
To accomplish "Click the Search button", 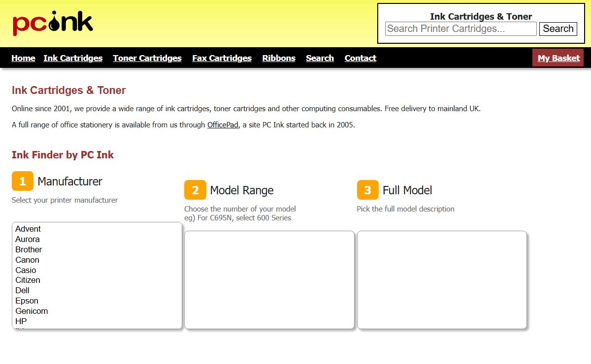I will [x=558, y=29].
